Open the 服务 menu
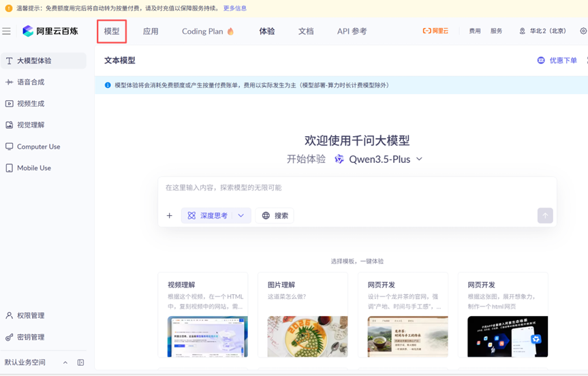The height and width of the screenshot is (376, 588). (496, 31)
